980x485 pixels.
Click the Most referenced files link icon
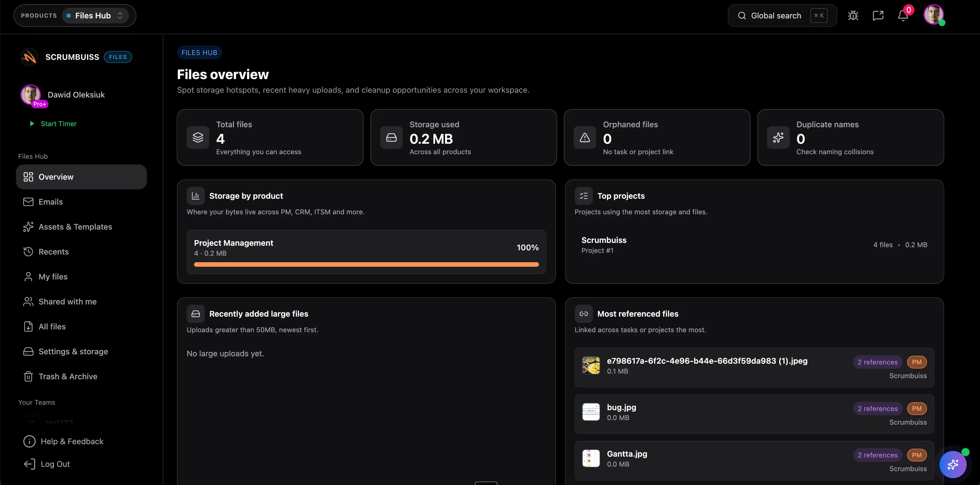point(583,314)
